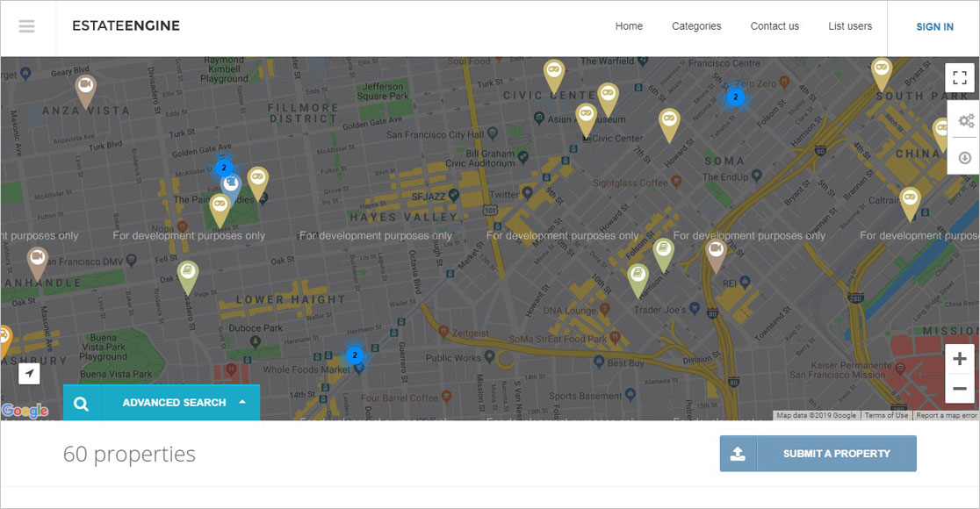This screenshot has width=980, height=509.
Task: Click the circled down-arrow map icon
Action: pos(965,158)
